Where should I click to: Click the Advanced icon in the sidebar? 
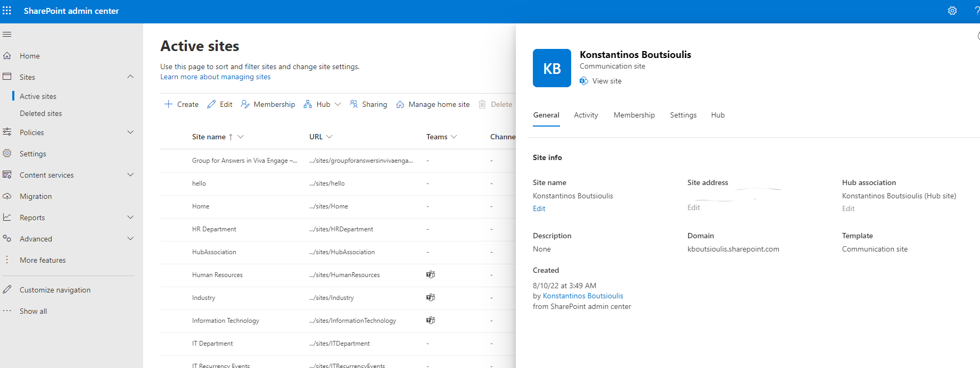pos(7,238)
